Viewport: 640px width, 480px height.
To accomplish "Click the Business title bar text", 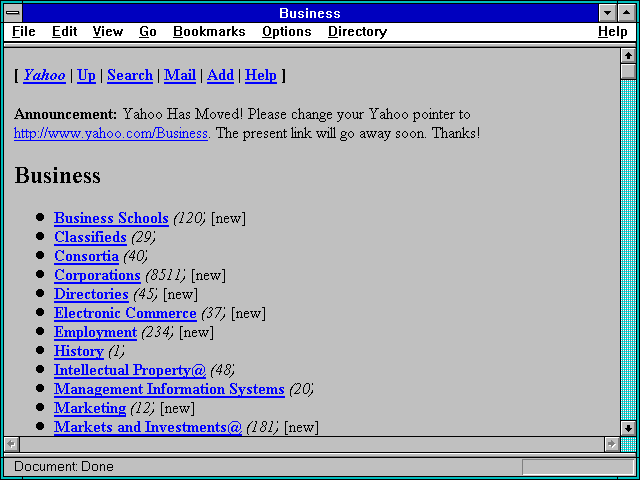I will (310, 13).
